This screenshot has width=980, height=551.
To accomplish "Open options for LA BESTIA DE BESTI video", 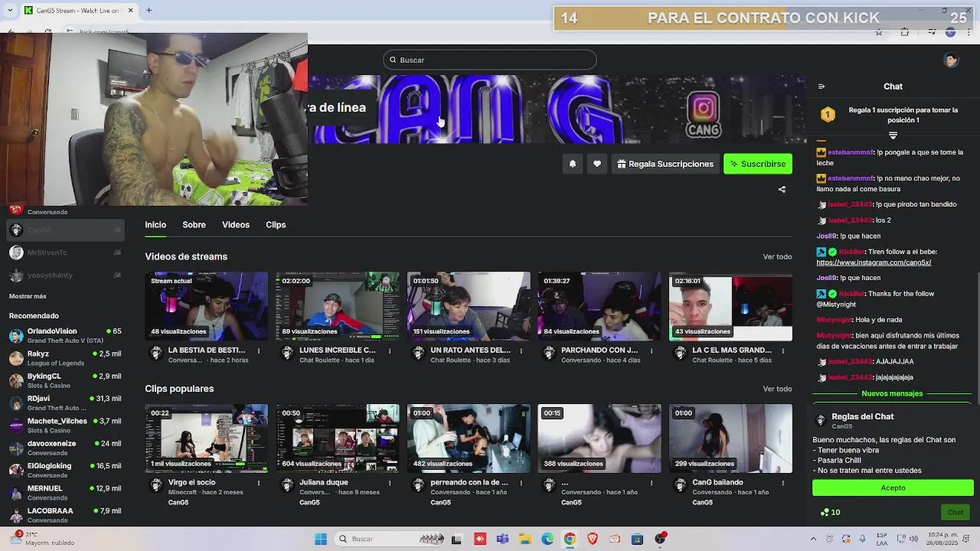I will pos(259,350).
